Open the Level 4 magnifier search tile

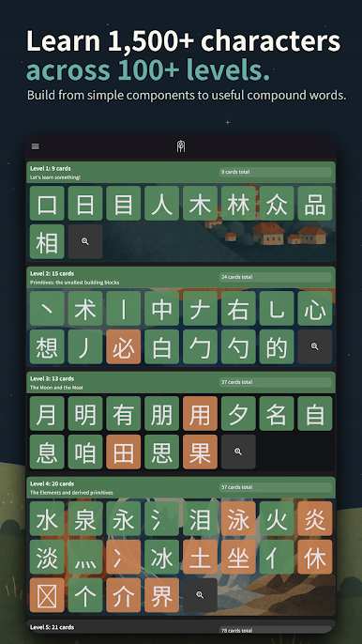pos(200,595)
